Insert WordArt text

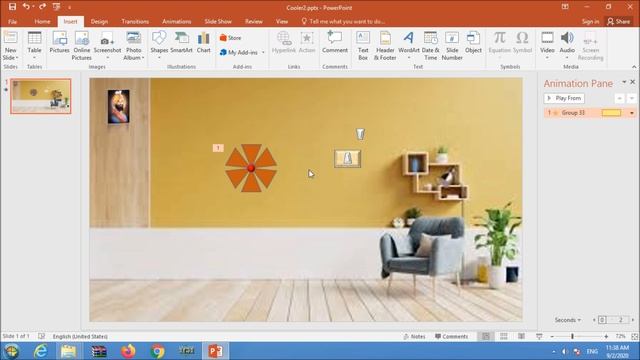tap(409, 45)
